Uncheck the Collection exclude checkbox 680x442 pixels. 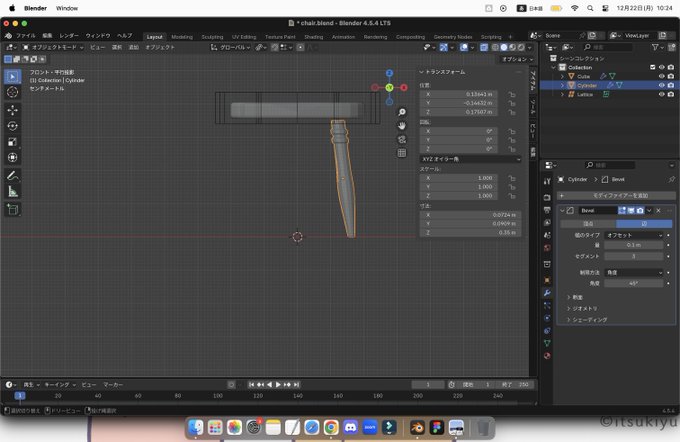(x=653, y=67)
